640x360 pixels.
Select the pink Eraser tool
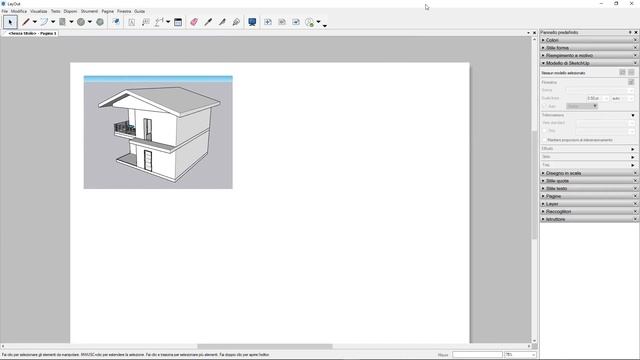pyautogui.click(x=194, y=22)
